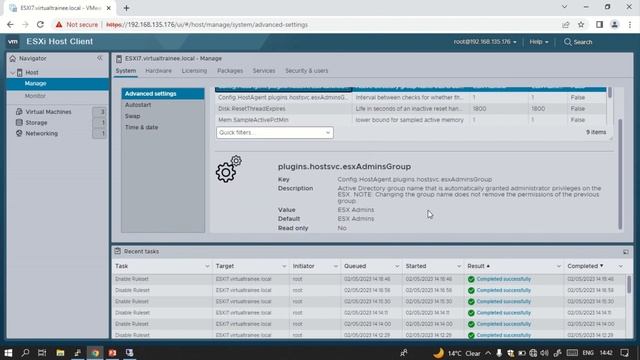Minimize the Recent tasks panel via corner icon
Image resolution: width=640 pixels, height=360 pixels.
tap(626, 252)
